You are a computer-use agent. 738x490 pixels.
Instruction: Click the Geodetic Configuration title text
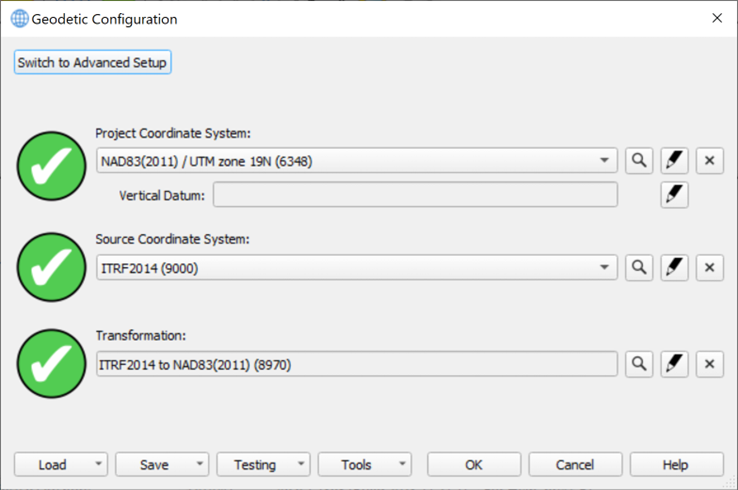click(104, 19)
